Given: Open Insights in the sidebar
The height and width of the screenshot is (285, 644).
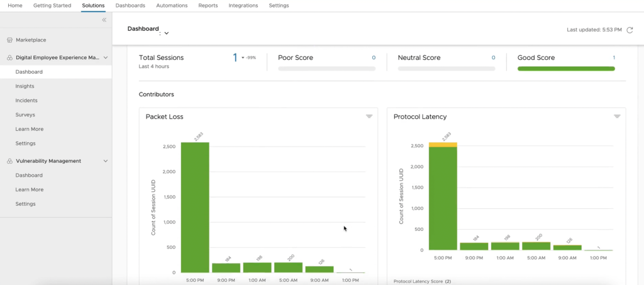Looking at the screenshot, I should click(x=25, y=86).
